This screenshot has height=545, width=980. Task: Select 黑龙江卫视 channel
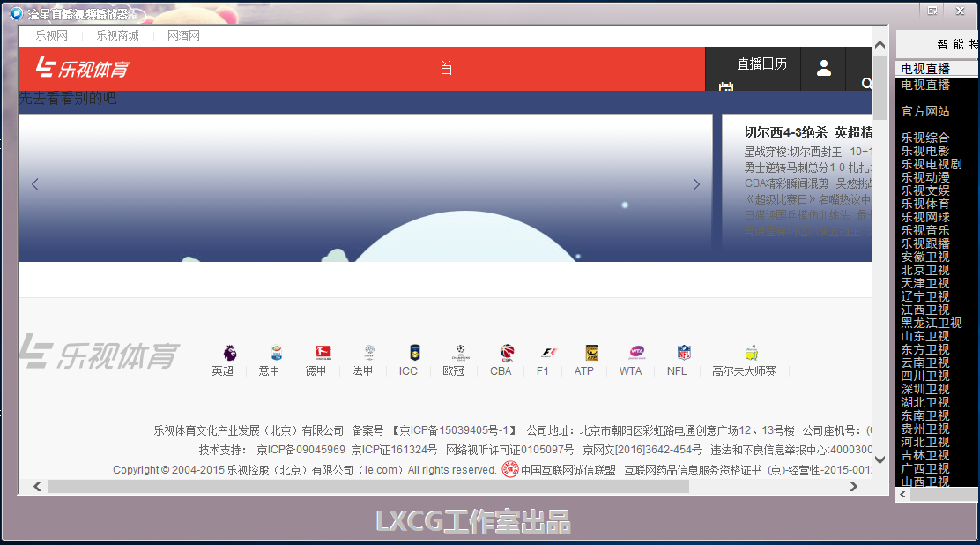tap(932, 323)
